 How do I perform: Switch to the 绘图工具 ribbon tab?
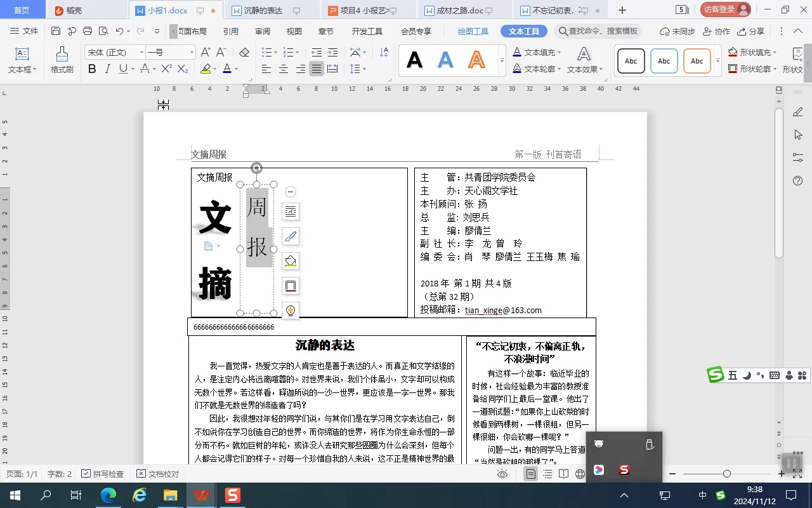[x=473, y=31]
